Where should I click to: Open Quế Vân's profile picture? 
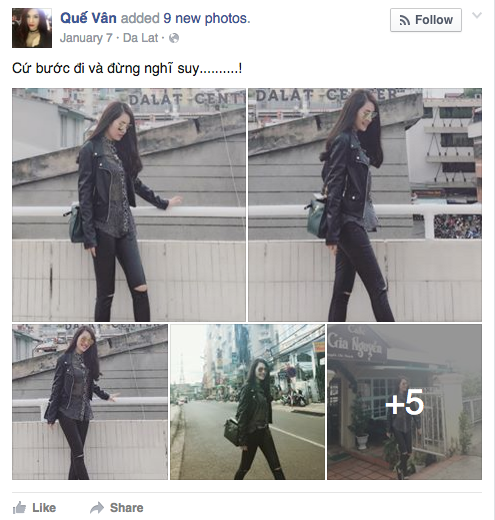coord(32,28)
